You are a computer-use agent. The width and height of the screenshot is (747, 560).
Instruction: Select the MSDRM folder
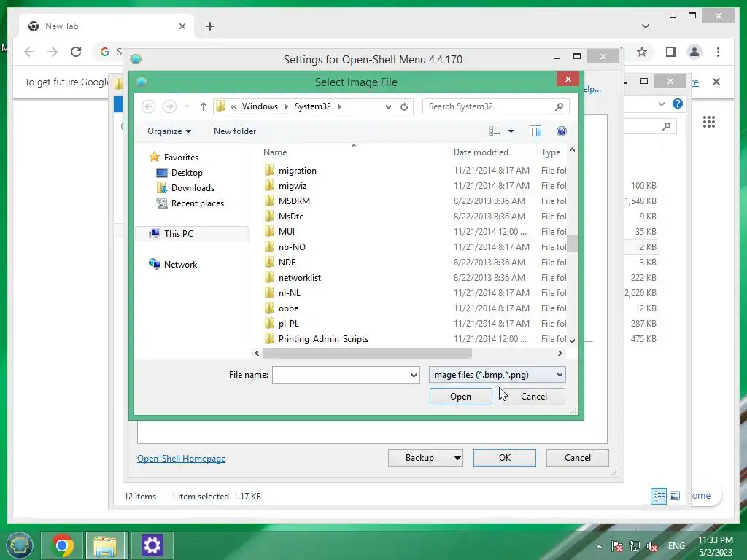(x=294, y=201)
